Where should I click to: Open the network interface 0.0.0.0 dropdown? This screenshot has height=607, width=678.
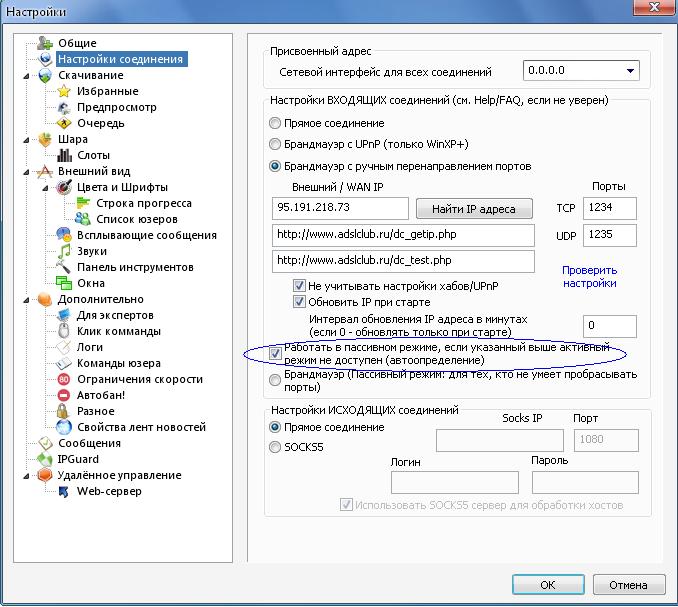[x=629, y=71]
